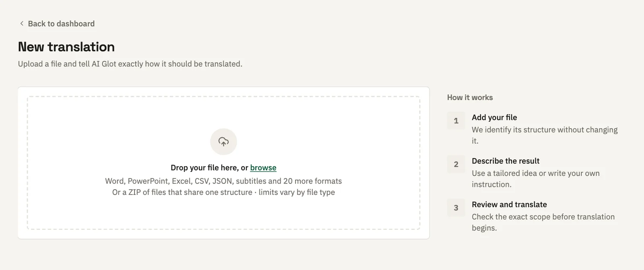This screenshot has height=270, width=644.
Task: Click the cloud upload icon
Action: pos(223,141)
